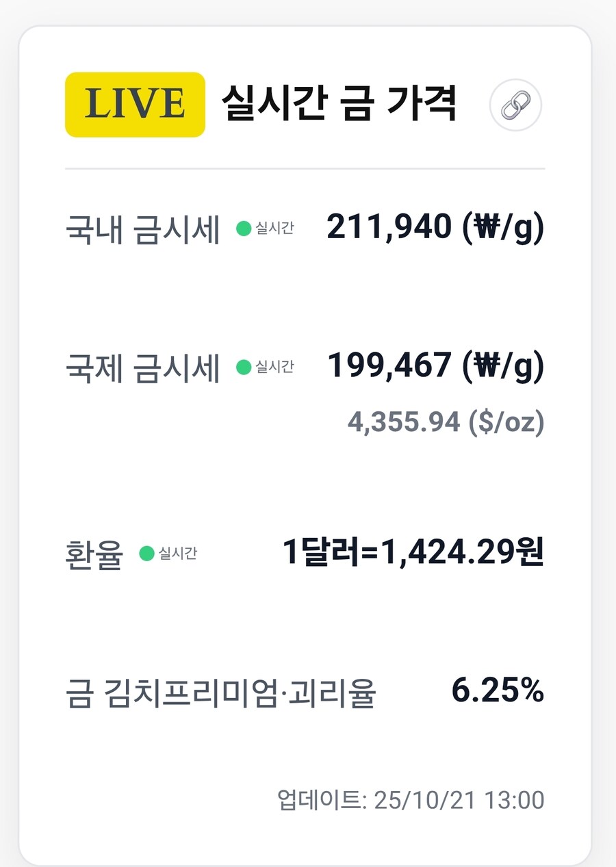Click the 업데이트 label at the bottom
This screenshot has width=616, height=867.
(x=322, y=799)
